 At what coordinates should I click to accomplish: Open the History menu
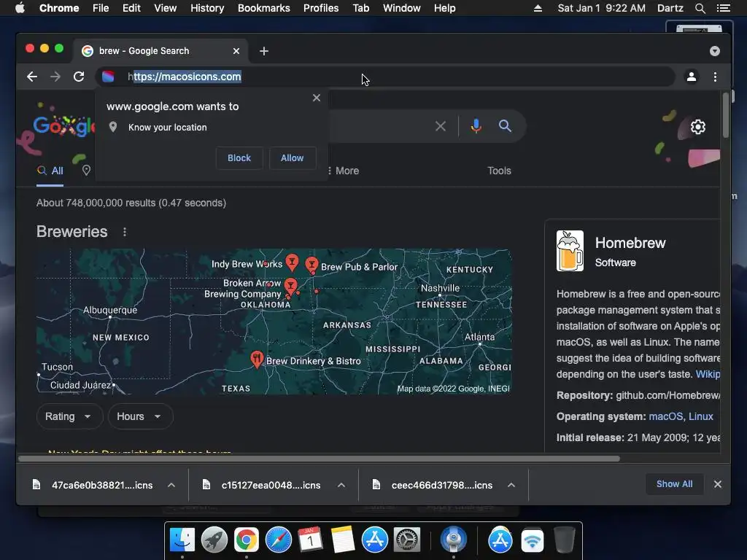point(207,8)
